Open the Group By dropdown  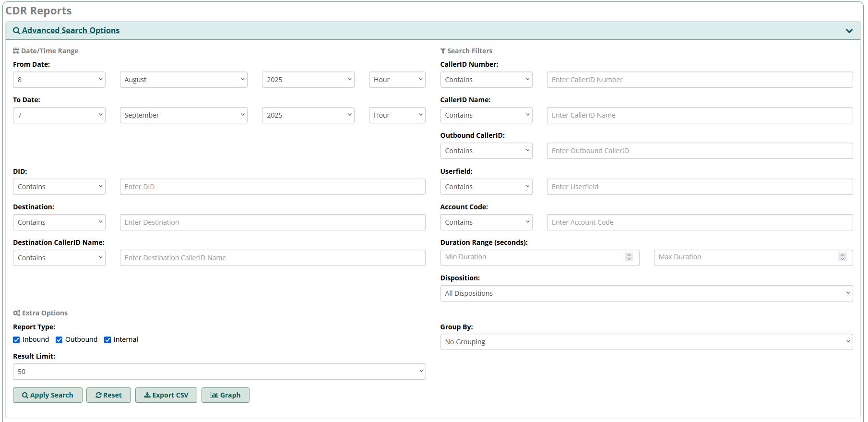[x=646, y=342]
